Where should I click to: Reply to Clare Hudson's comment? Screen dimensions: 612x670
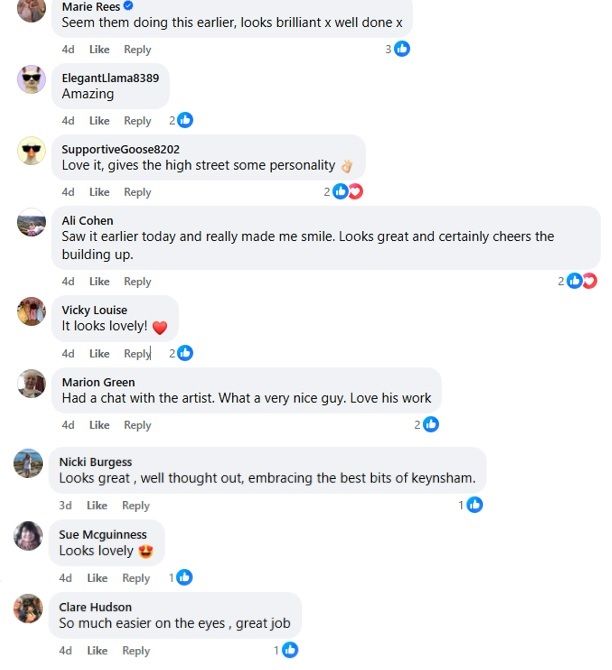coord(136,650)
